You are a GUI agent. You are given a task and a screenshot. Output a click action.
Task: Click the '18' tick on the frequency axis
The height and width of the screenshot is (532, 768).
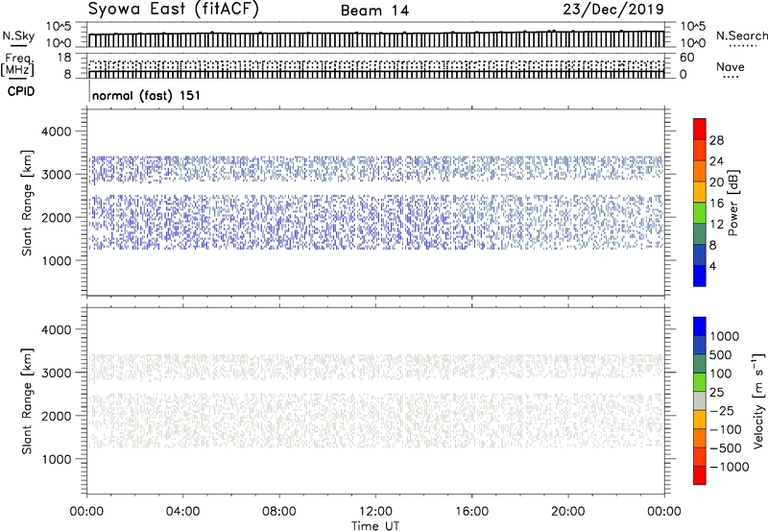(x=64, y=58)
